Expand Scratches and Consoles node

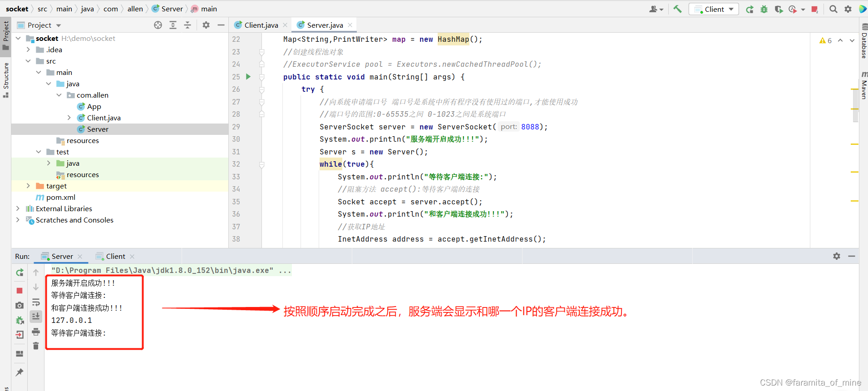(18, 220)
